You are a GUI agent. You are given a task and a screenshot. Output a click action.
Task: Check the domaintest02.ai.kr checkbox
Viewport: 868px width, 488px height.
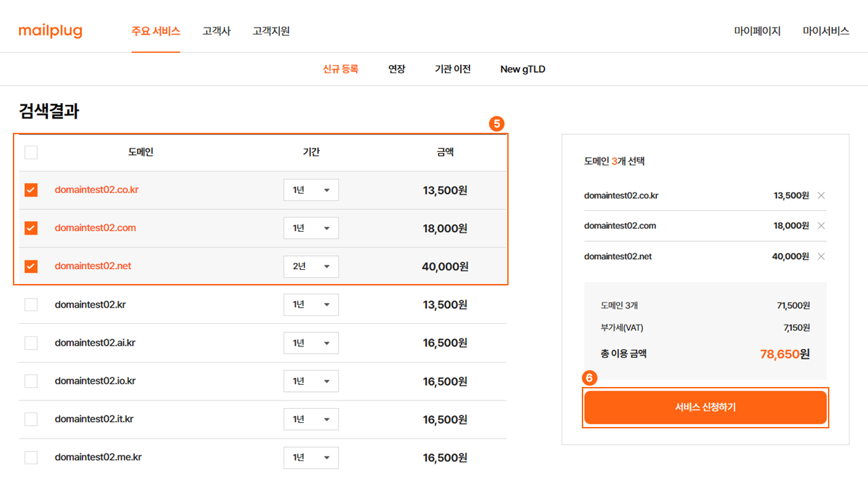click(31, 343)
